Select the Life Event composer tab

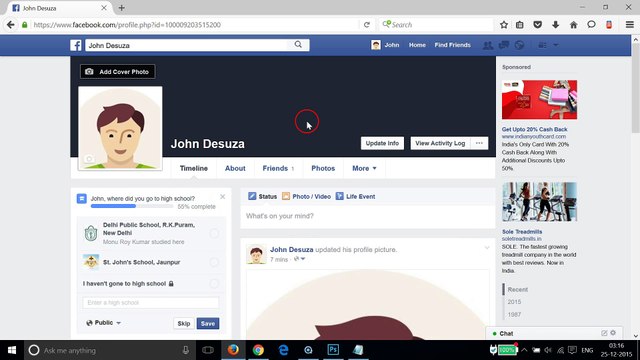[355, 196]
